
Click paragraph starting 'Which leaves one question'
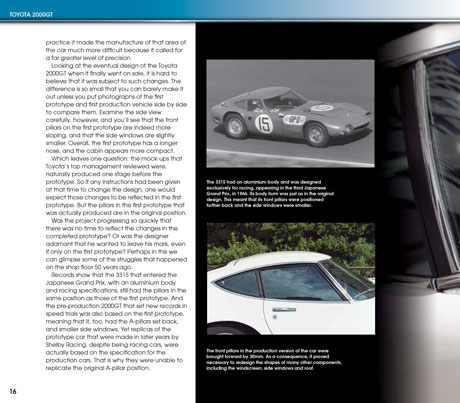click(x=116, y=186)
